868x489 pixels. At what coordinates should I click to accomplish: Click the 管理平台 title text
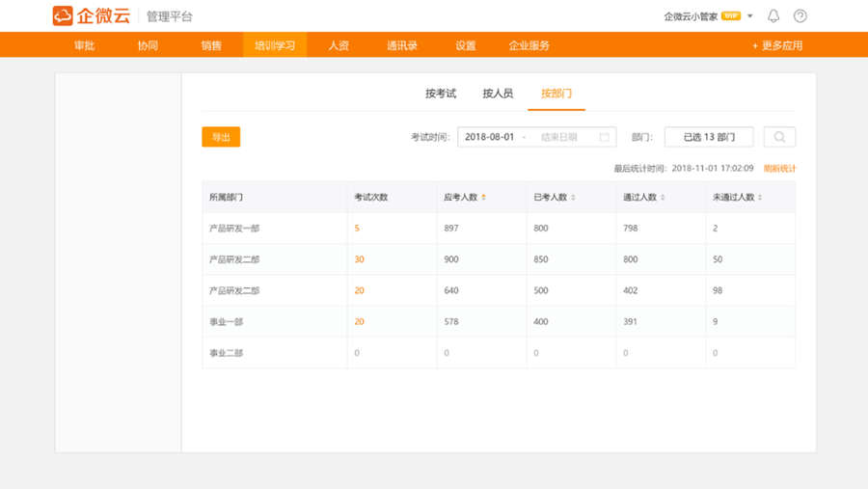tap(170, 16)
